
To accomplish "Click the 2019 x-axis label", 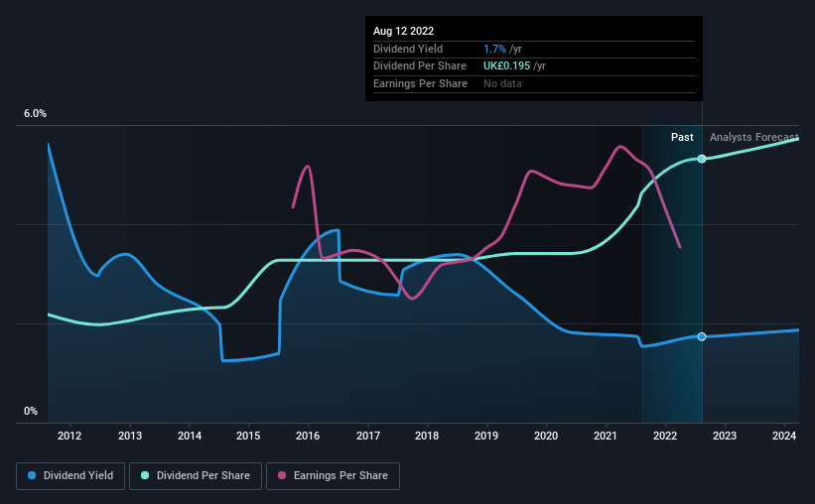I will [486, 436].
